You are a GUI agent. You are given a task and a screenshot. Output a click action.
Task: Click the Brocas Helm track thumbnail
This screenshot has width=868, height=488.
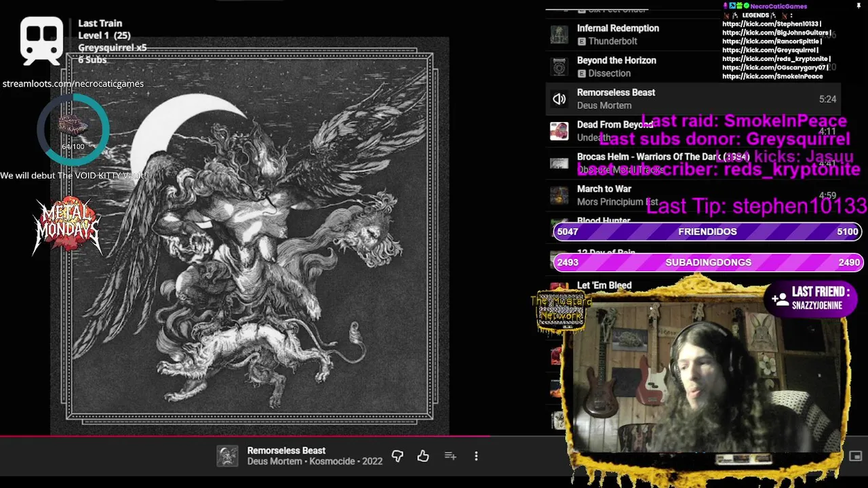[559, 163]
